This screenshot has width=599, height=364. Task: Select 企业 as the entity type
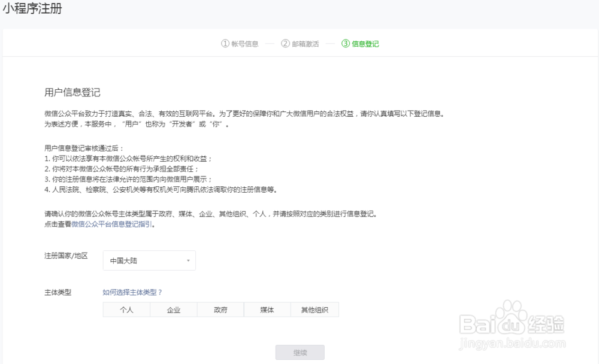pyautogui.click(x=174, y=310)
